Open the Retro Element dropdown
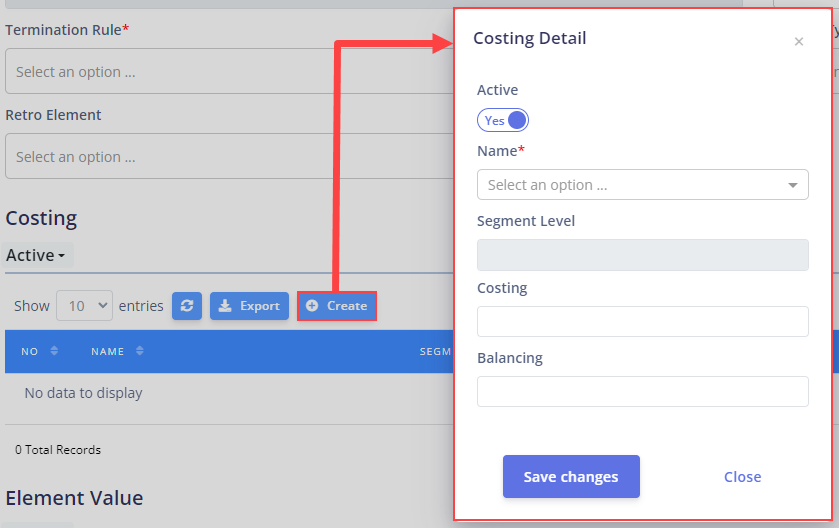The image size is (839, 528). [229, 156]
